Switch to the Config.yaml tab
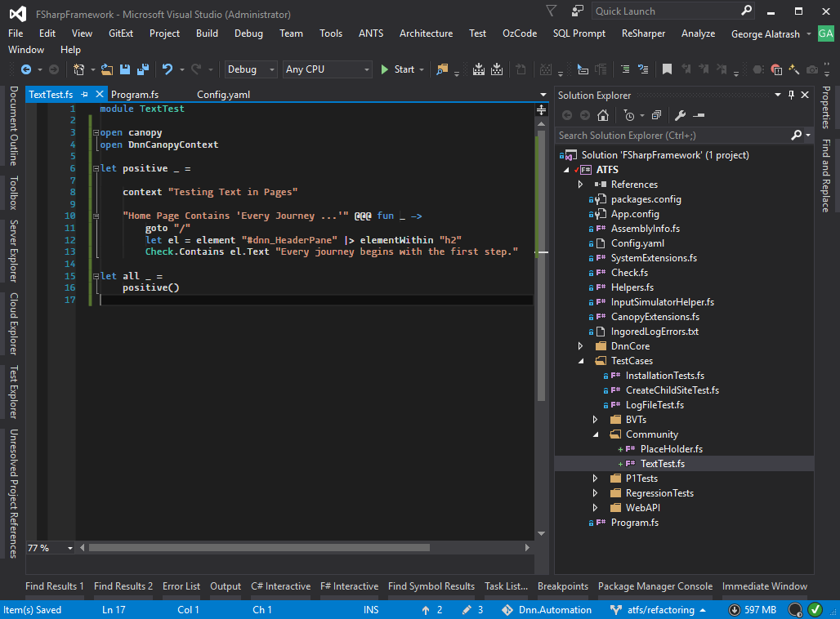 [223, 94]
